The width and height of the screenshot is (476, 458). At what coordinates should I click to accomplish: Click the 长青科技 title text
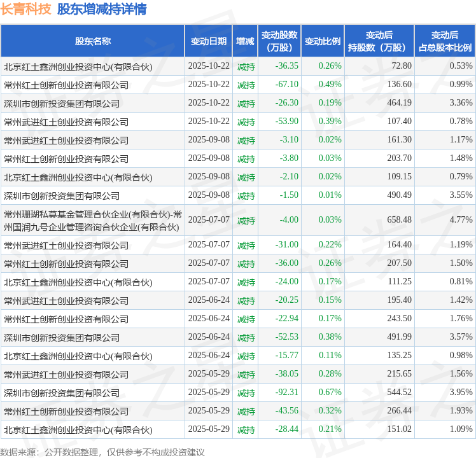pos(26,9)
